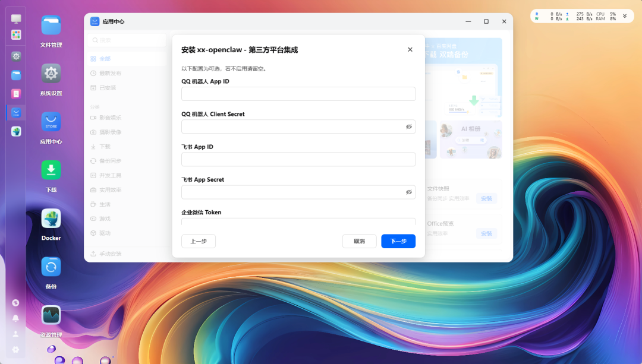The image size is (642, 364).
Task: Click the QQ 机器人 App ID input field
Action: coord(297,93)
